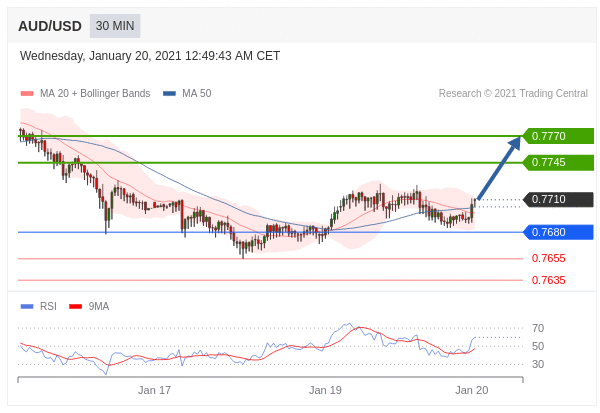Select the 0.7770 resistance level label
Screen dimensions: 600x413
558,136
